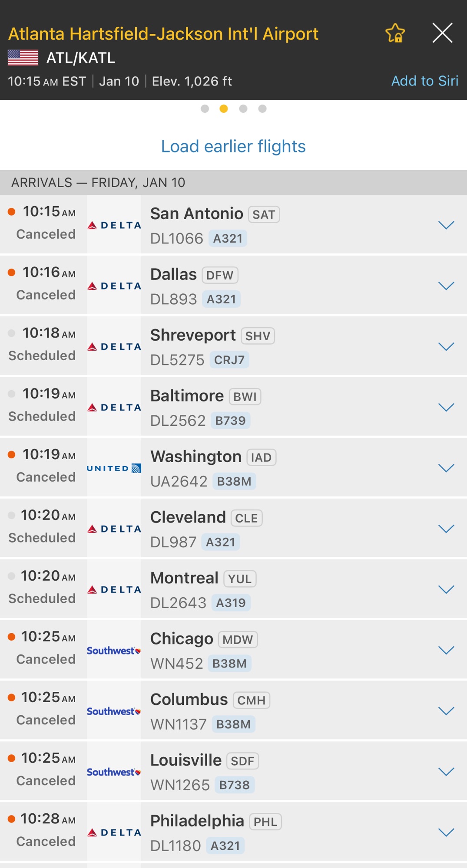Image resolution: width=467 pixels, height=868 pixels.
Task: Tap Southwest logo on Louisville flight
Action: tap(114, 772)
